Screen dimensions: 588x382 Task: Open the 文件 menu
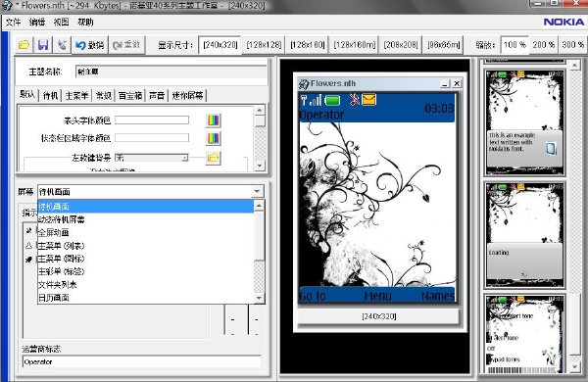tap(13, 23)
